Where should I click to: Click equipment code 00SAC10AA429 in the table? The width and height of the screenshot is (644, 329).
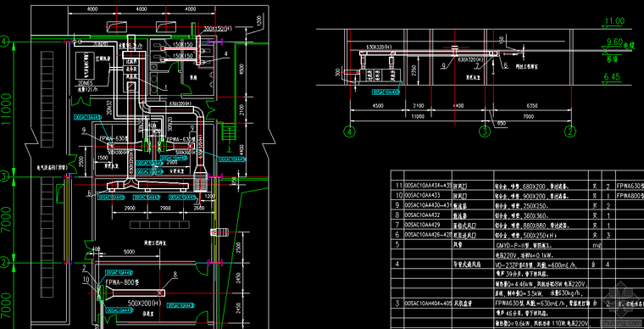tap(422, 225)
